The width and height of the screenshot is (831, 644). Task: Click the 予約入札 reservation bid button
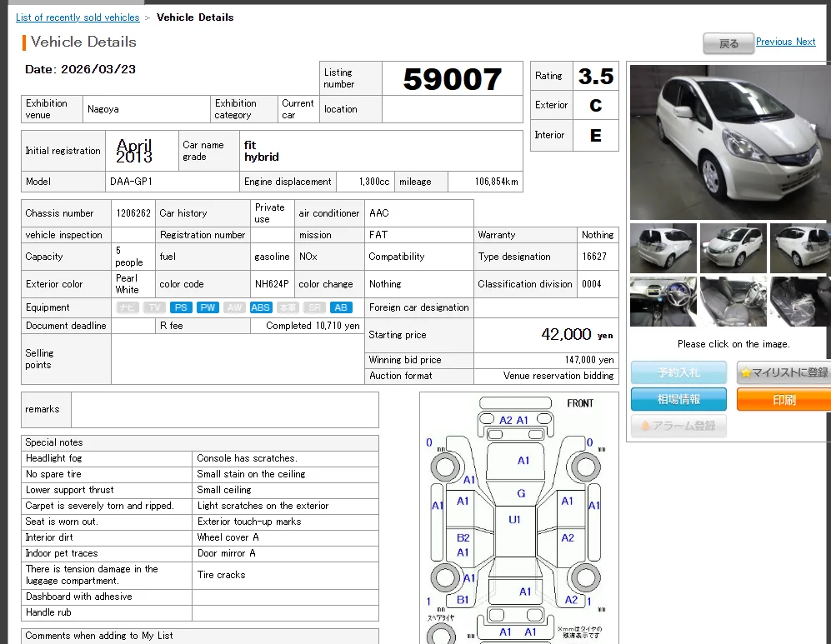(x=678, y=372)
